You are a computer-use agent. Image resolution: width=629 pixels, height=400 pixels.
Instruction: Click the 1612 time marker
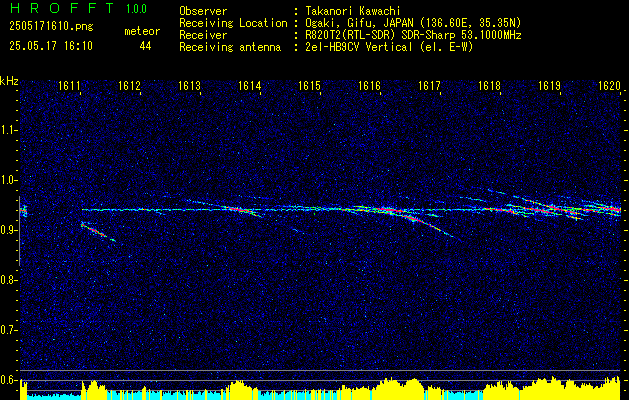(x=129, y=86)
